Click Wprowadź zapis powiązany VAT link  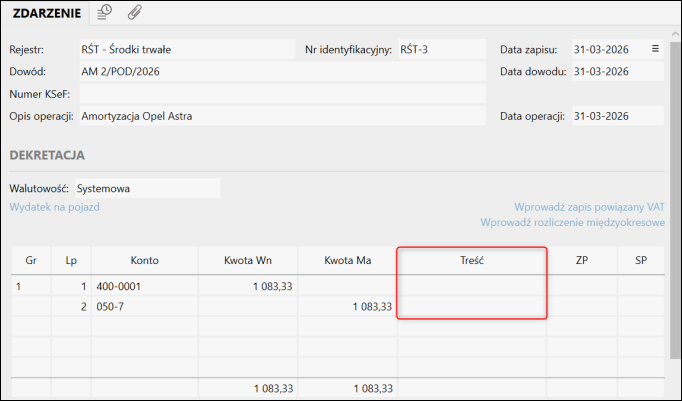(590, 207)
